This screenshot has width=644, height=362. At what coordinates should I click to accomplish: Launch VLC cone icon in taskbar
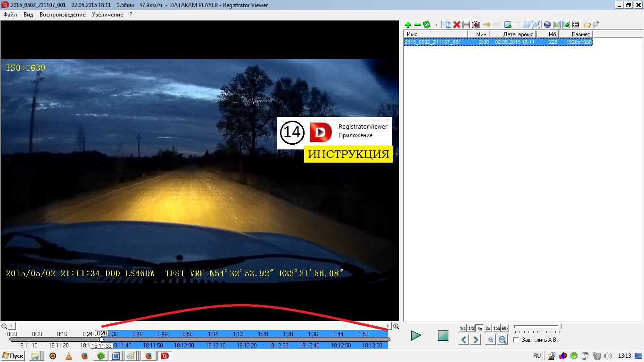click(x=69, y=356)
